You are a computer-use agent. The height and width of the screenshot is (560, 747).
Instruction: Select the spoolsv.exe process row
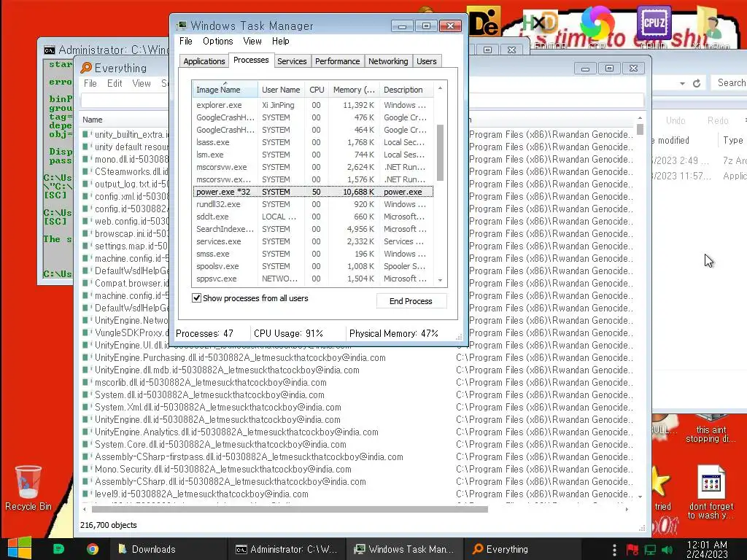pyautogui.click(x=313, y=266)
